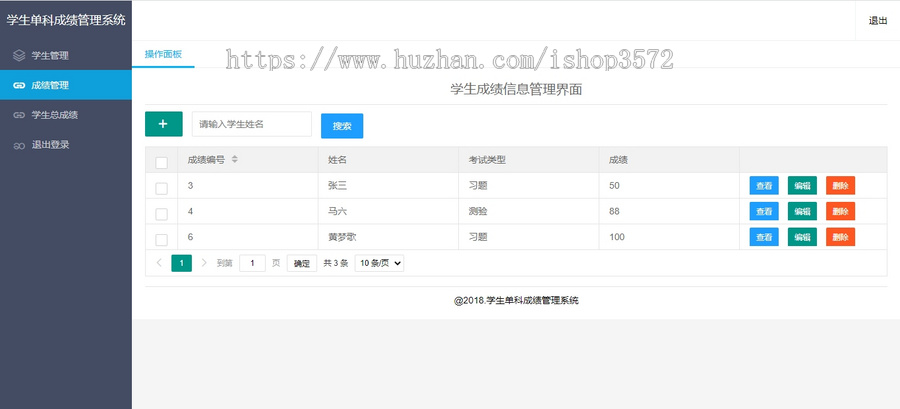Toggle the select-all header checkbox

click(162, 162)
